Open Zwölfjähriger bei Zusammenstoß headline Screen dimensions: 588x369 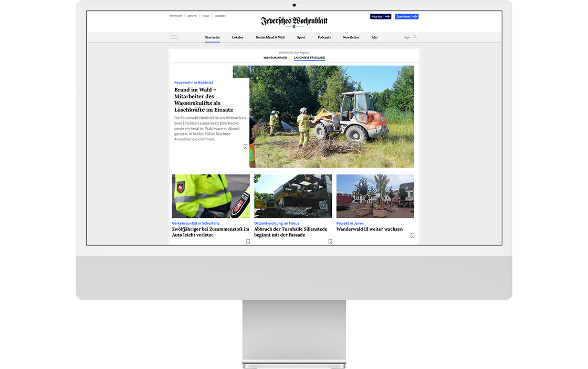pos(211,232)
